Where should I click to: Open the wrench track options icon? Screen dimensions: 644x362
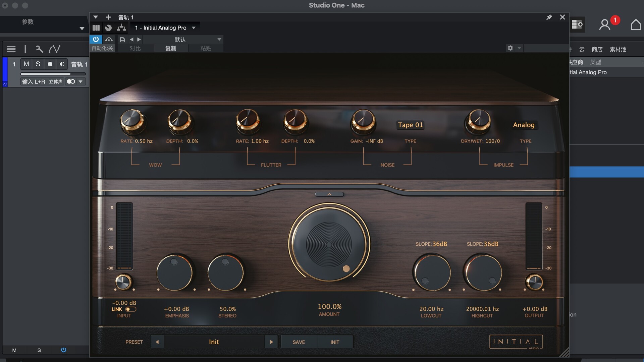tap(39, 49)
